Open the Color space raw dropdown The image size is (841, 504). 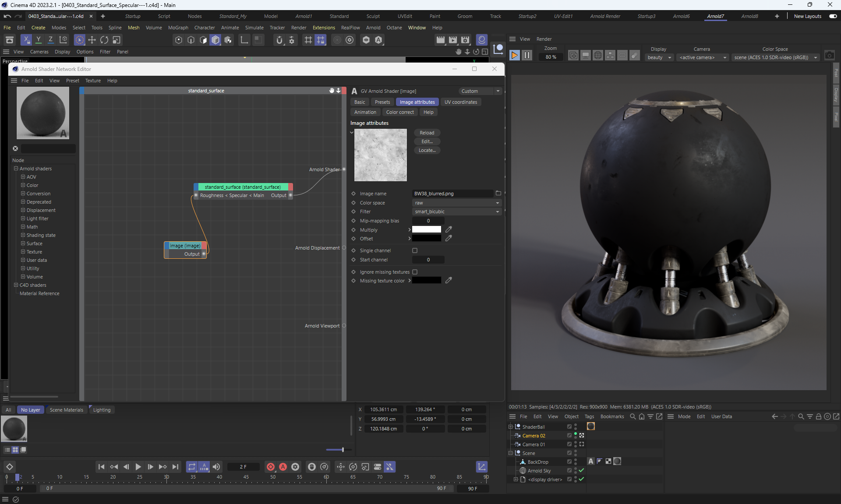pos(456,203)
